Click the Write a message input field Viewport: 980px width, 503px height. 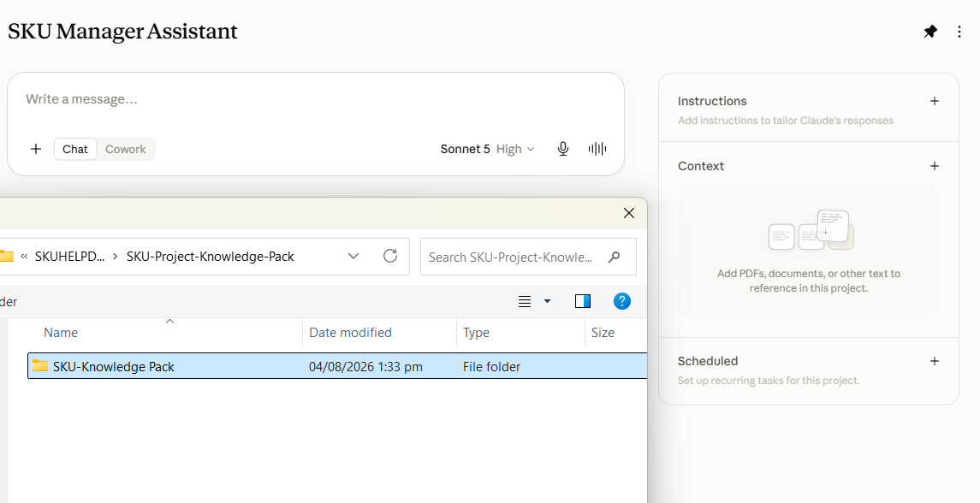[316, 99]
